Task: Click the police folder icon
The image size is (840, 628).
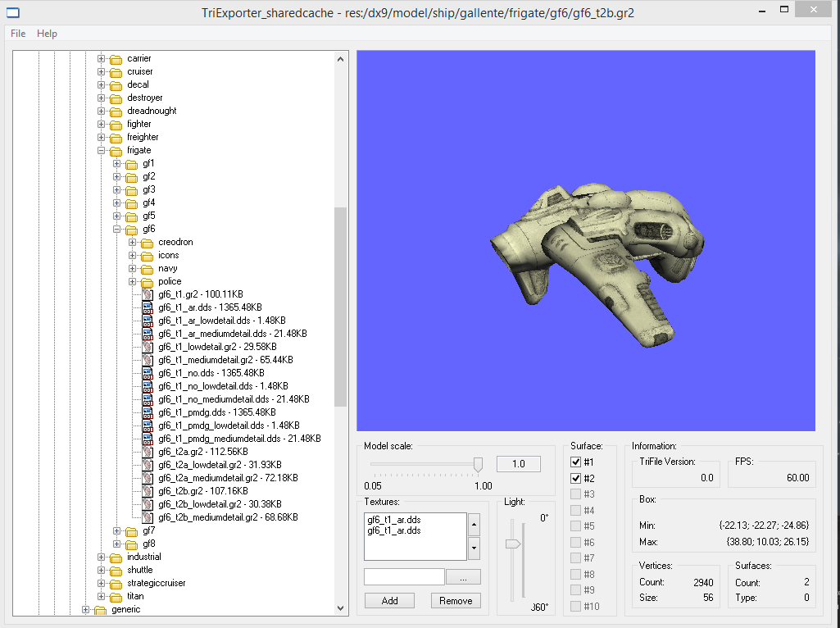Action: (148, 282)
